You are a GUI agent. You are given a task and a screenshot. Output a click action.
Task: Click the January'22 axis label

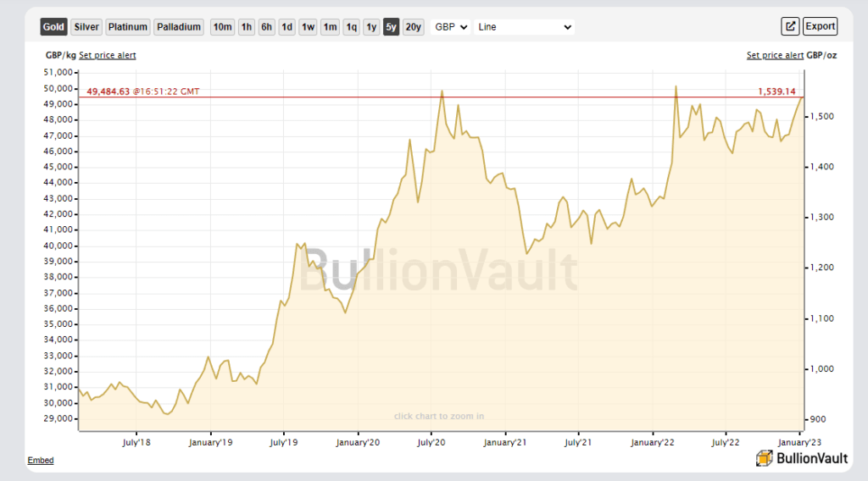652,442
